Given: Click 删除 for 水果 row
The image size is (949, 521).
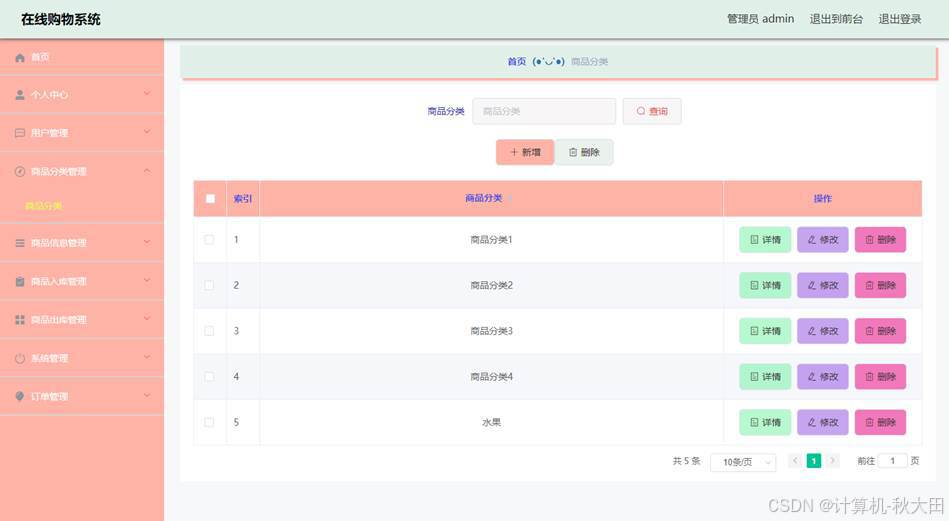Looking at the screenshot, I should (x=880, y=422).
